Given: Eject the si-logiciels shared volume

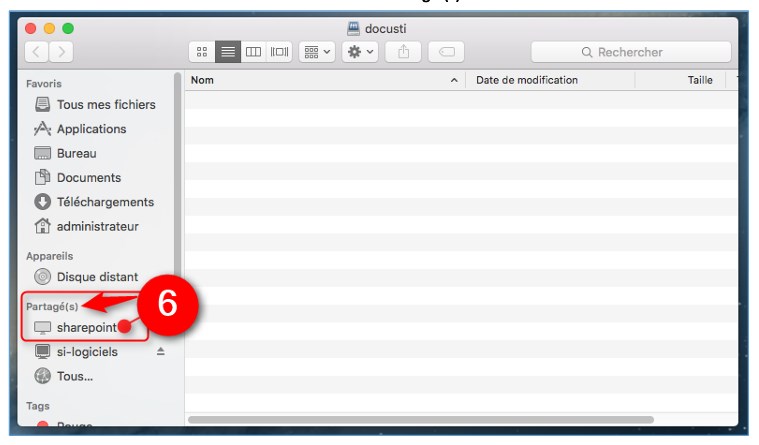Looking at the screenshot, I should point(160,352).
